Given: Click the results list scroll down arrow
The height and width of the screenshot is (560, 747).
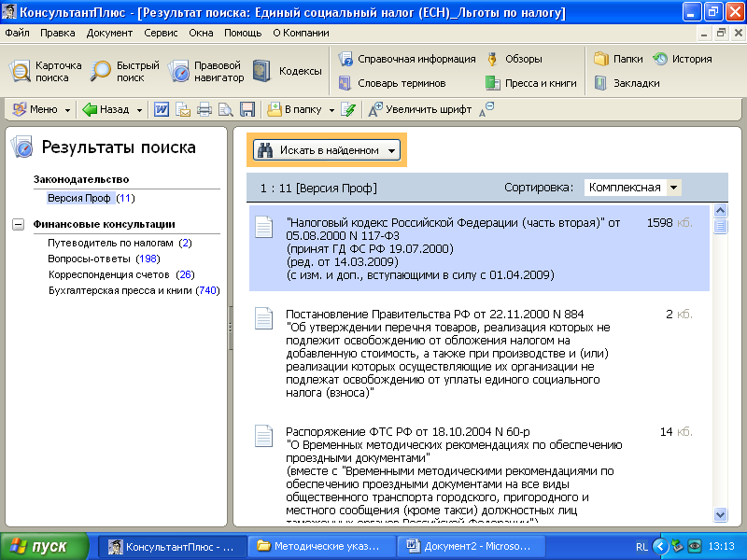Looking at the screenshot, I should (720, 514).
